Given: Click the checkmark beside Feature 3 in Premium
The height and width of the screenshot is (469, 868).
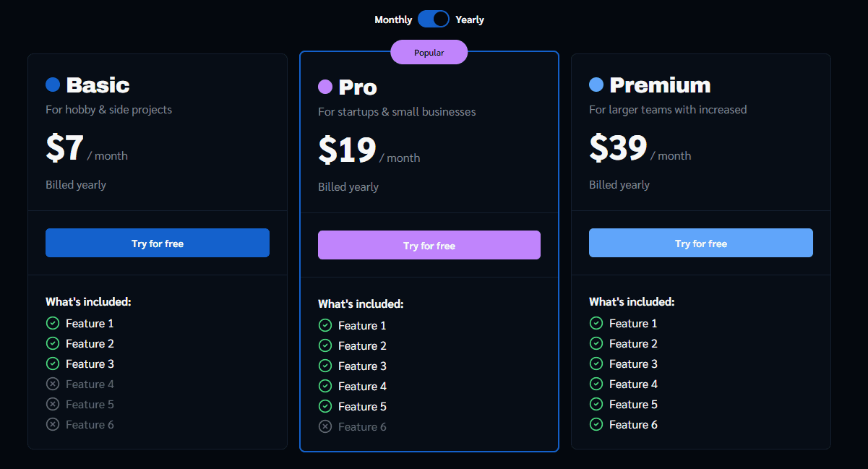Looking at the screenshot, I should pos(596,363).
